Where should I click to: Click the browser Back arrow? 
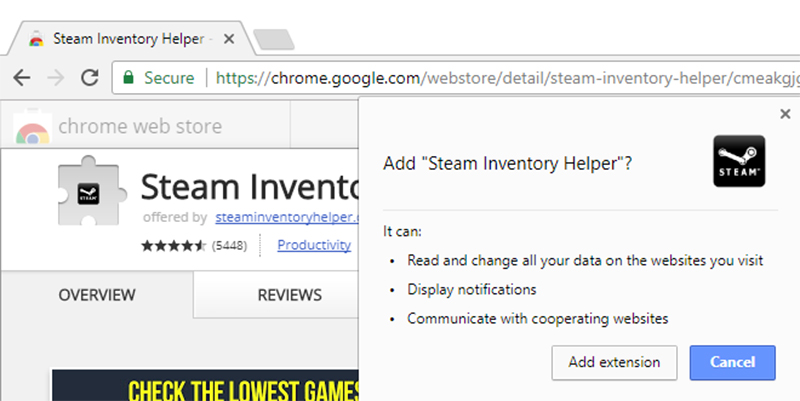22,77
